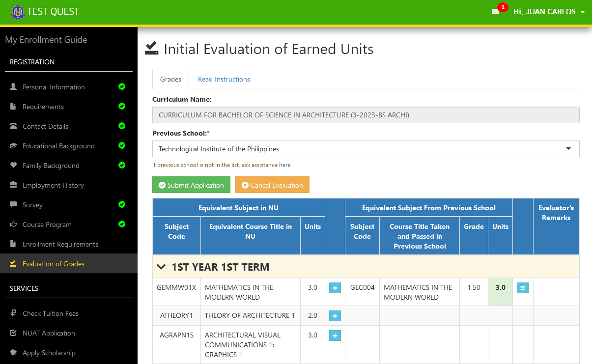Click the file icon beside Requirements

pyautogui.click(x=13, y=106)
